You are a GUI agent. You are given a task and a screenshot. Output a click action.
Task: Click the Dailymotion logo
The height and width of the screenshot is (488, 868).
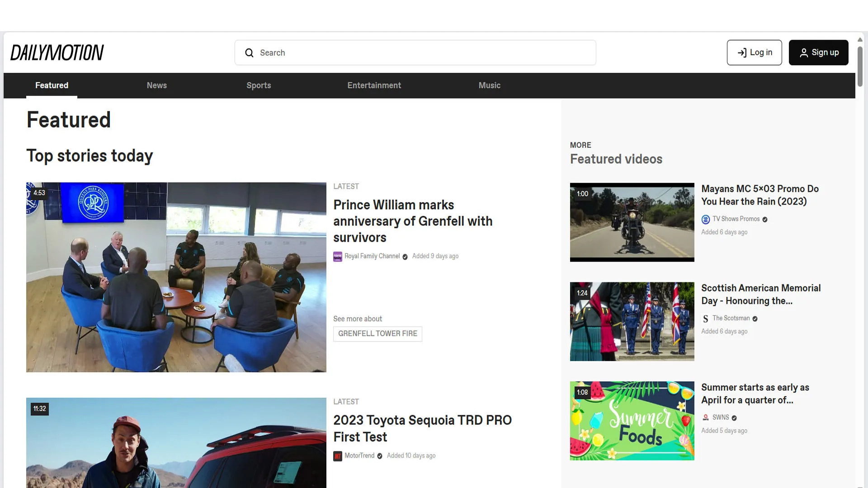[57, 52]
